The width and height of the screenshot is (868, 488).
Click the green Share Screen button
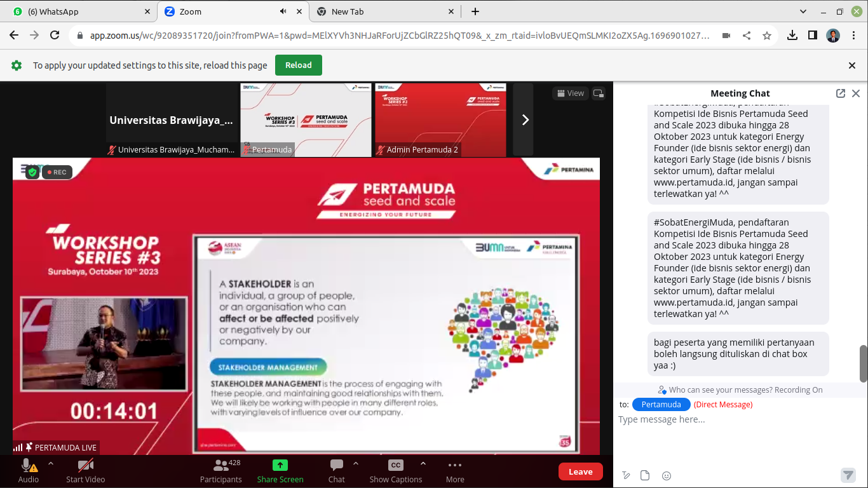coord(280,471)
